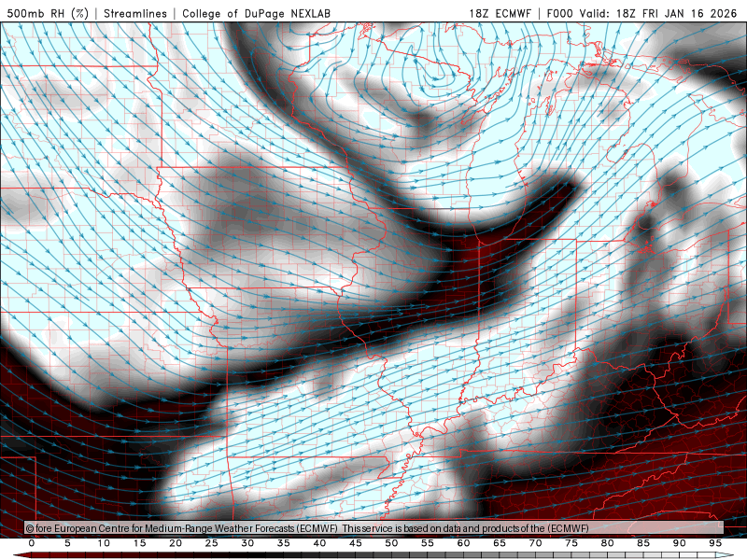Select the "75" value on the color scale
The height and width of the screenshot is (560, 747).
point(571,543)
